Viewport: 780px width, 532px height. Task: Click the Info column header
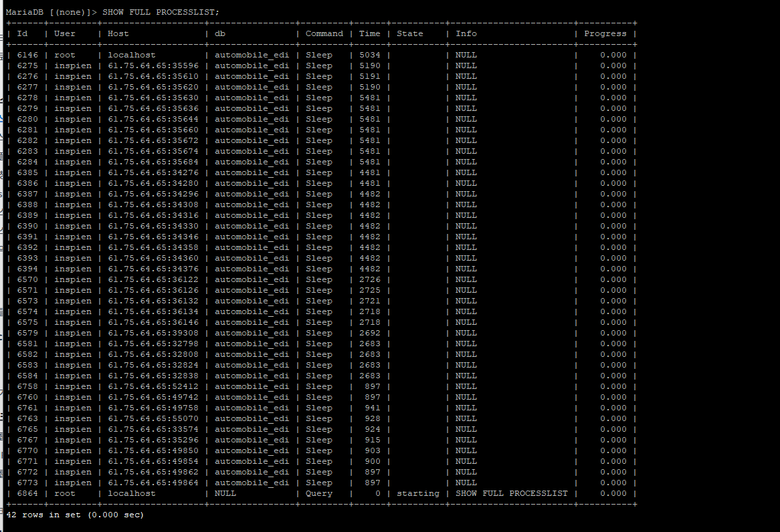coord(466,33)
